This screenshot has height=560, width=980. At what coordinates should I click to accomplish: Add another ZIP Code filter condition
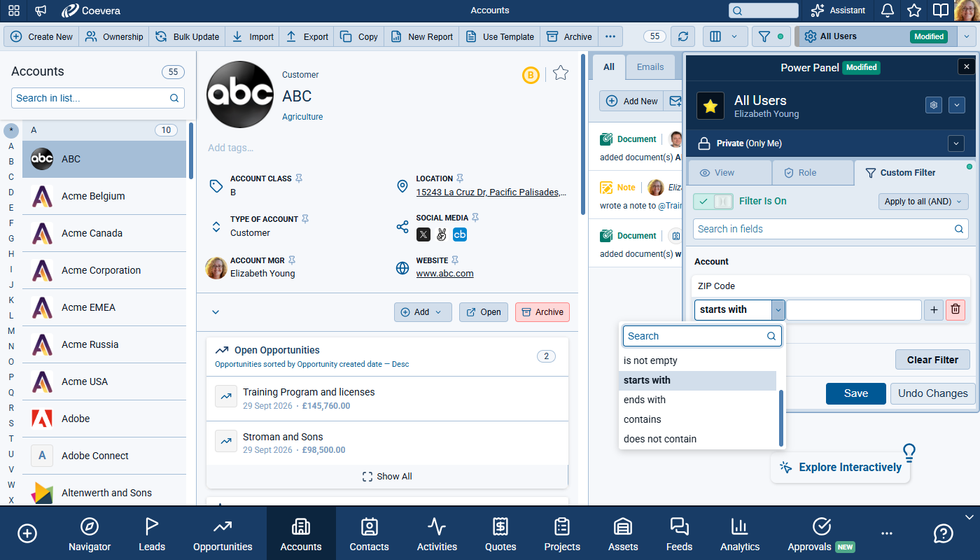click(934, 309)
